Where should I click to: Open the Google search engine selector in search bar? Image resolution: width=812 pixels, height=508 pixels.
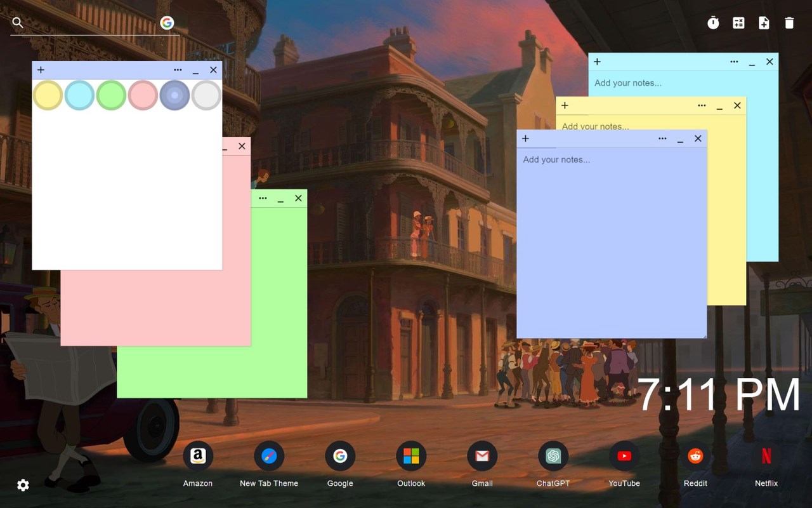click(167, 23)
